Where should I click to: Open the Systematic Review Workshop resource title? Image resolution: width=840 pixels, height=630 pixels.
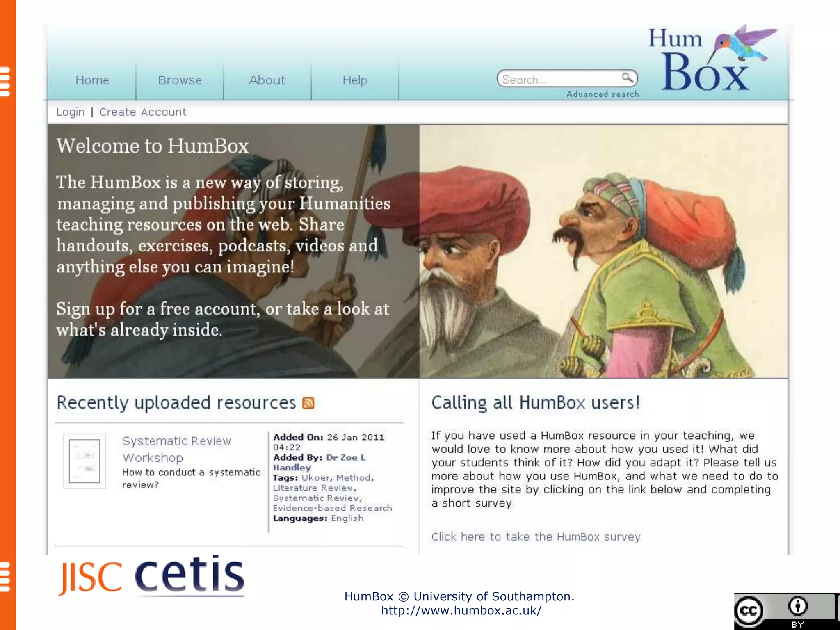point(177,449)
